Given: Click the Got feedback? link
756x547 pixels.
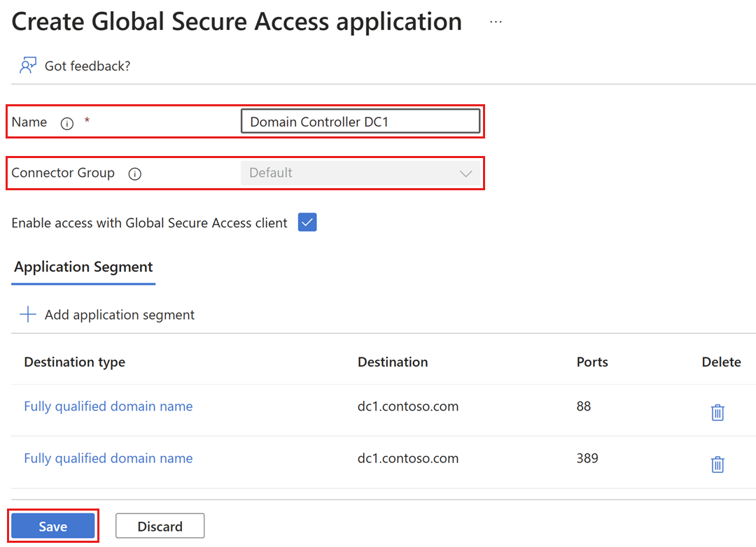Looking at the screenshot, I should click(x=87, y=66).
